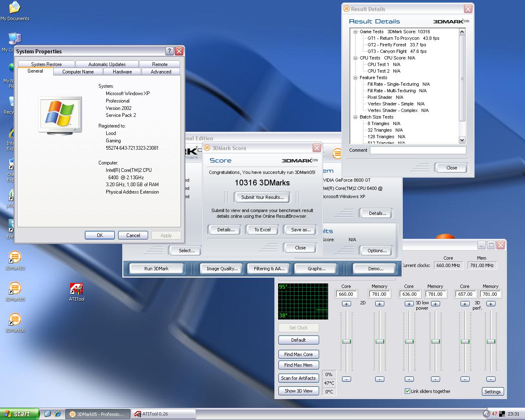Open the 3DMark03 desktop shortcut
525x420 pixels.
pos(15,260)
